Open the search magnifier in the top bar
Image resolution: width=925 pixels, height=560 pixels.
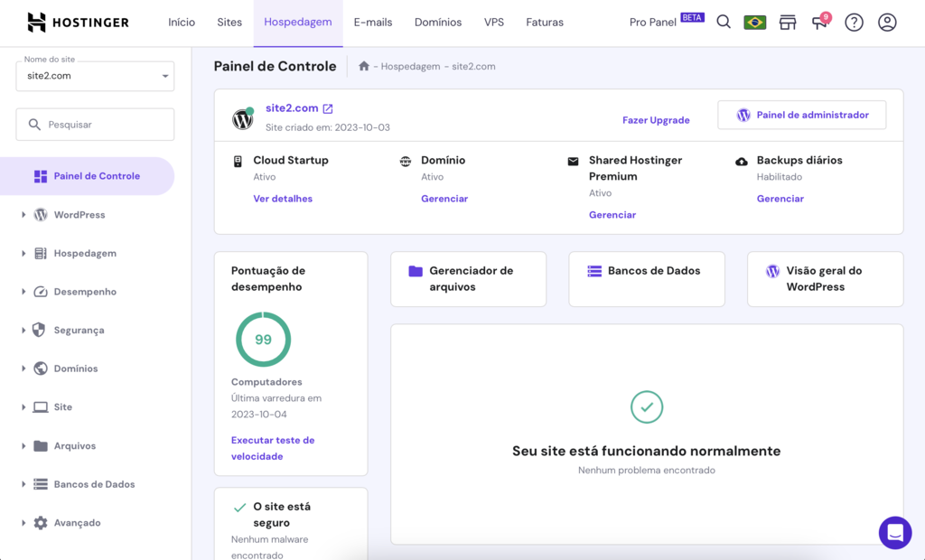click(723, 22)
